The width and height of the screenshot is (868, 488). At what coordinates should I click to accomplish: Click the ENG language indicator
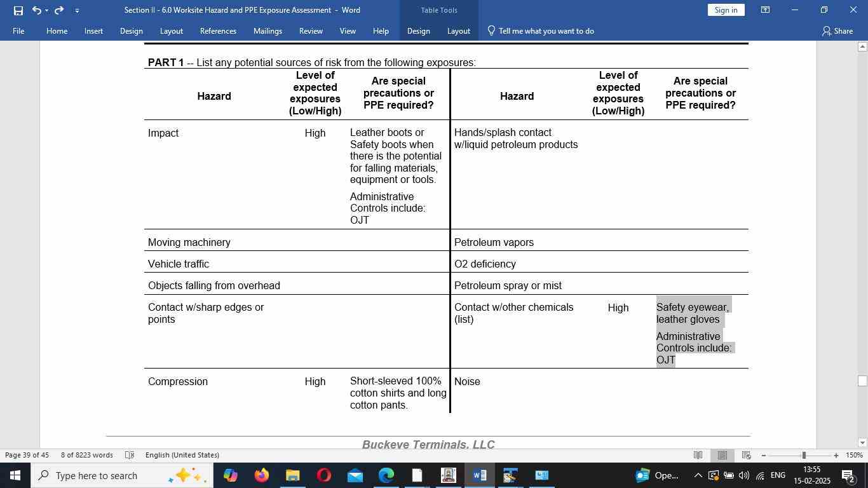[x=778, y=475]
